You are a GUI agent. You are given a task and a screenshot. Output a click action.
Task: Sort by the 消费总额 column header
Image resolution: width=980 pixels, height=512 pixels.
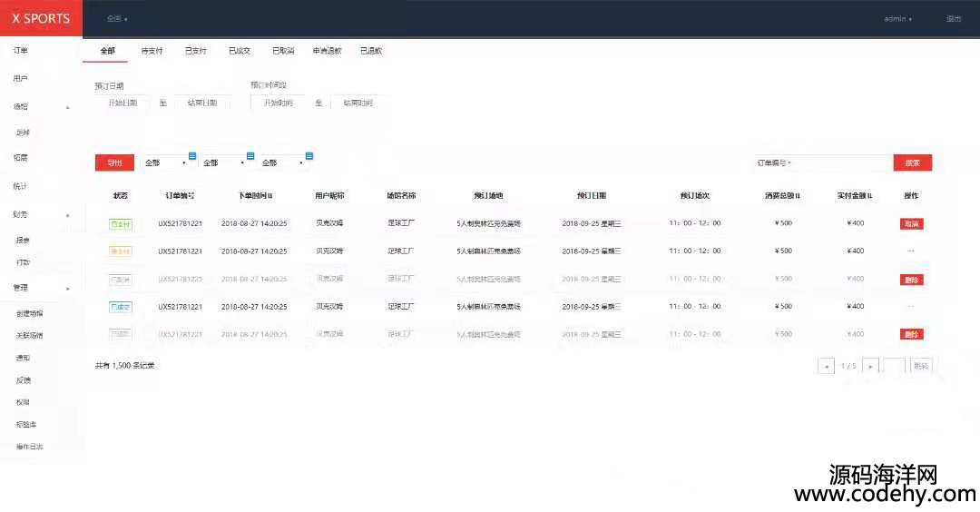pyautogui.click(x=782, y=196)
